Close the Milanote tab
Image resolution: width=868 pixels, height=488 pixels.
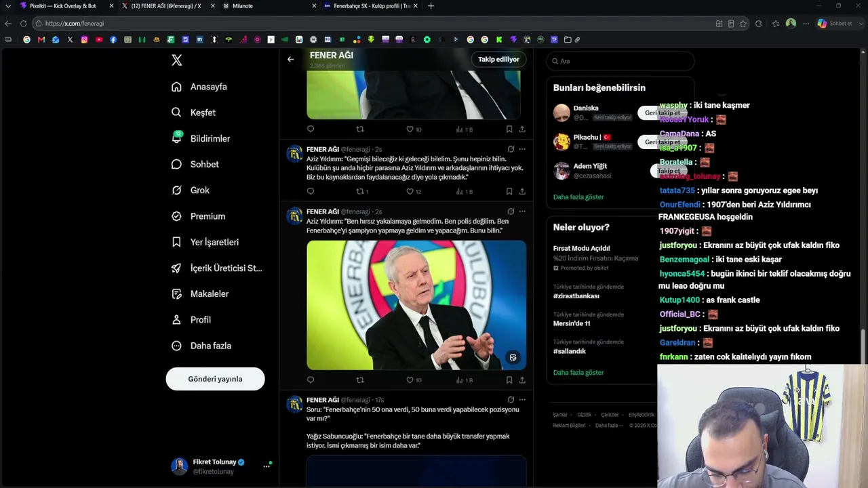pyautogui.click(x=314, y=6)
